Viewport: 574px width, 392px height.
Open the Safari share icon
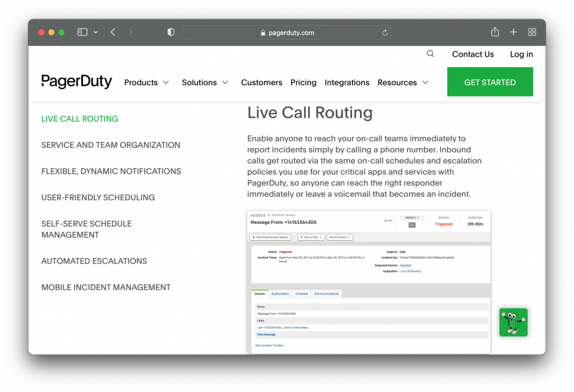(495, 32)
